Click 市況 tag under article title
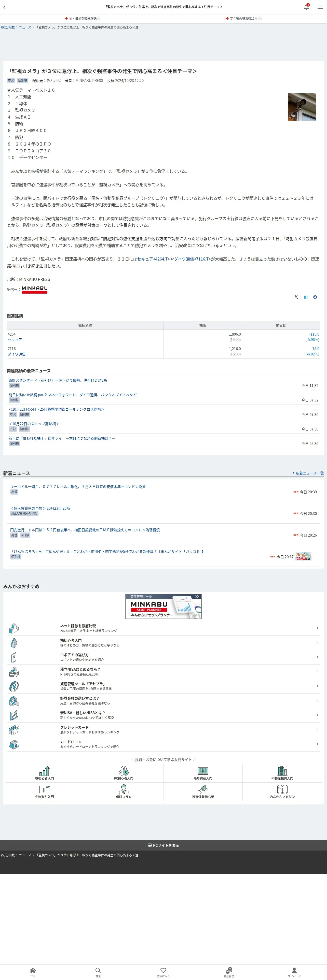 [11, 81]
